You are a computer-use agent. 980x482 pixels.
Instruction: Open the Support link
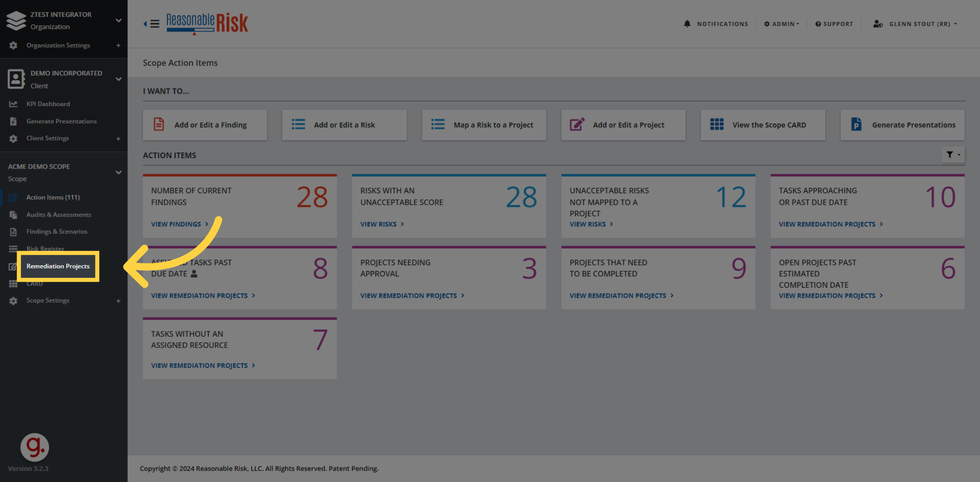(x=834, y=24)
